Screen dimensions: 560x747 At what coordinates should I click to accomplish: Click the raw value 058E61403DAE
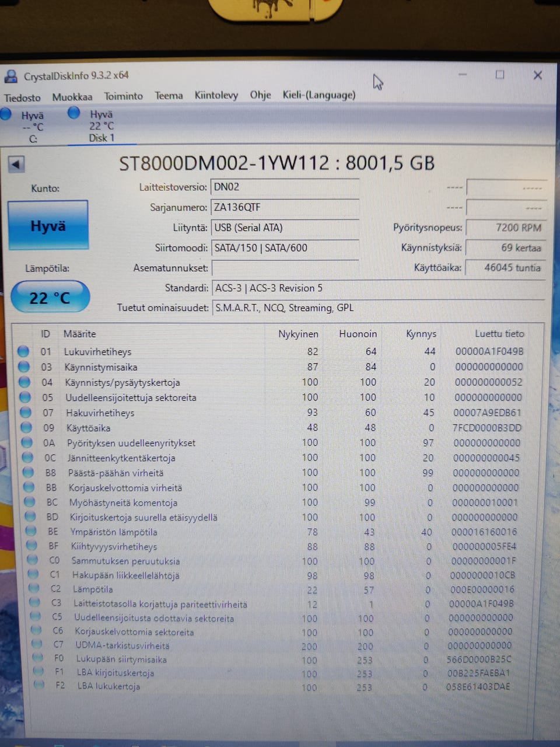(x=478, y=686)
